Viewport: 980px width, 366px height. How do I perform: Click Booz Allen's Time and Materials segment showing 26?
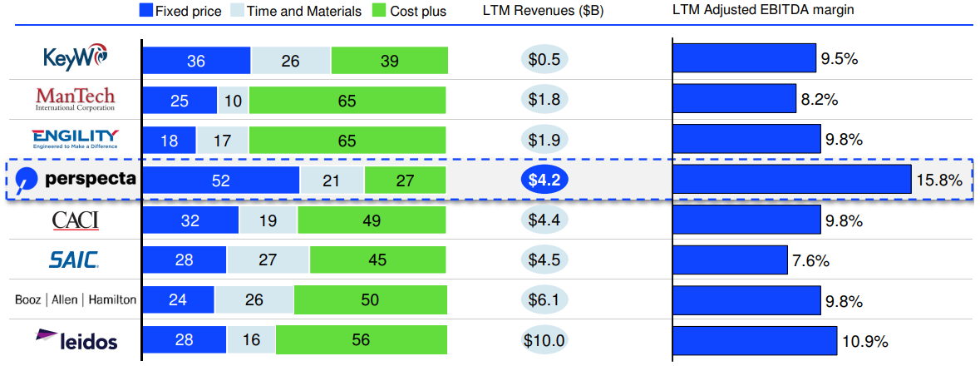point(254,299)
